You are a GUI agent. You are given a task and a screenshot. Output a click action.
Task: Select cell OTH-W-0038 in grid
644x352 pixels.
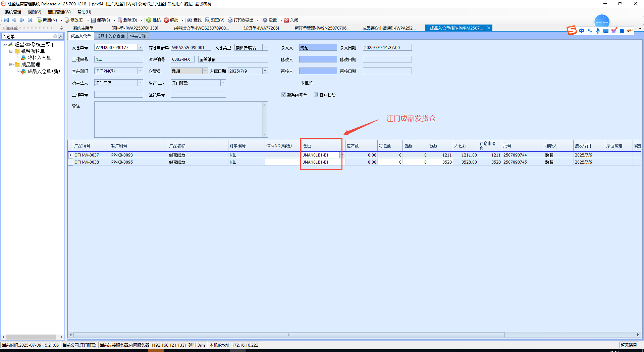click(91, 162)
